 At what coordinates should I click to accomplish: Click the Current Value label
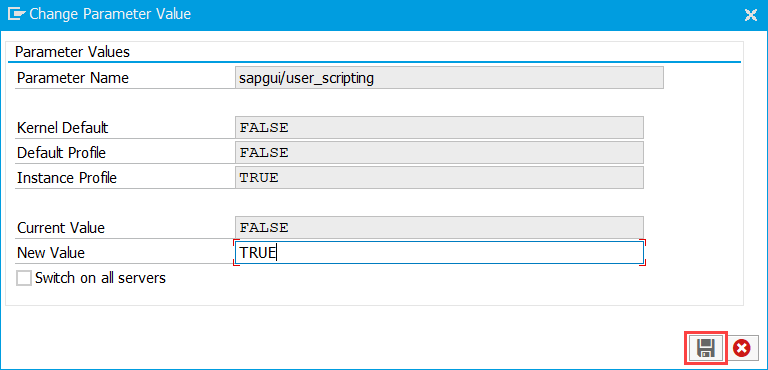coord(61,228)
